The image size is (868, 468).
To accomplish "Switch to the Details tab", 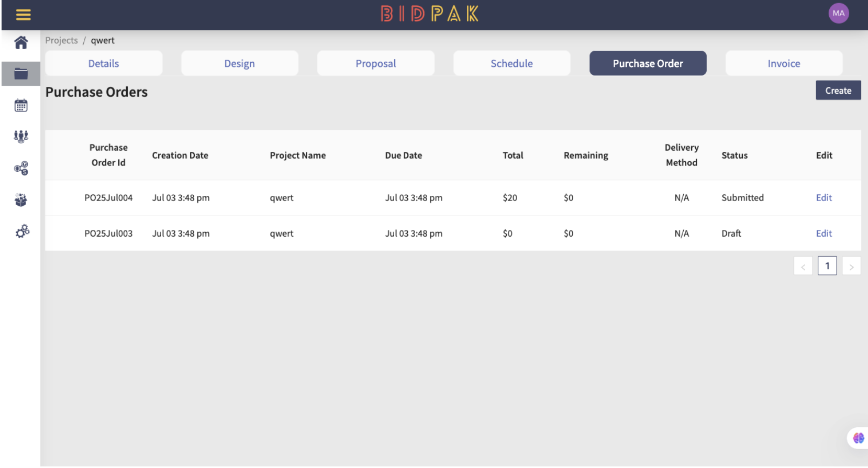I will click(104, 63).
